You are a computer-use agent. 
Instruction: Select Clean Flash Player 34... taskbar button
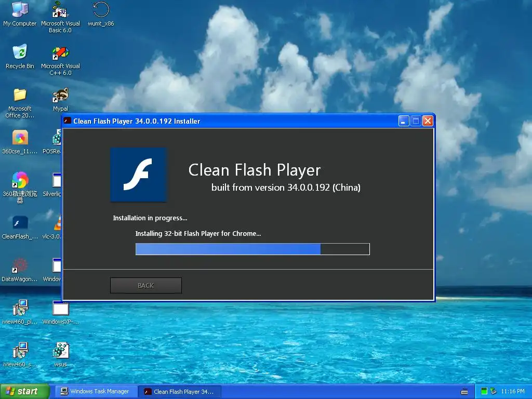point(180,392)
